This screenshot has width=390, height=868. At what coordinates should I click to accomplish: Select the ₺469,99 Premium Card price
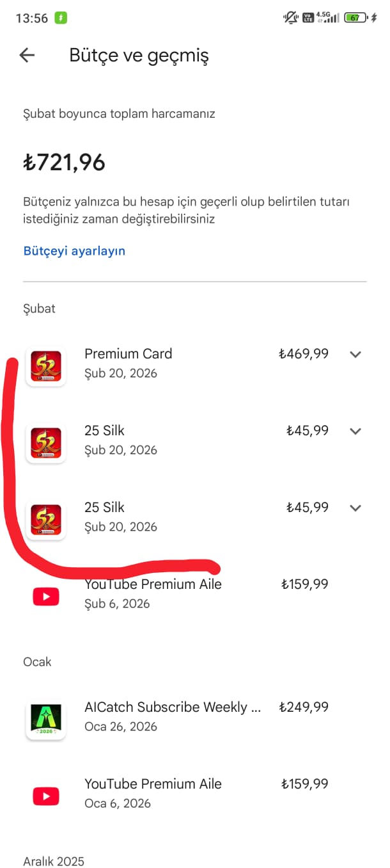pyautogui.click(x=304, y=354)
